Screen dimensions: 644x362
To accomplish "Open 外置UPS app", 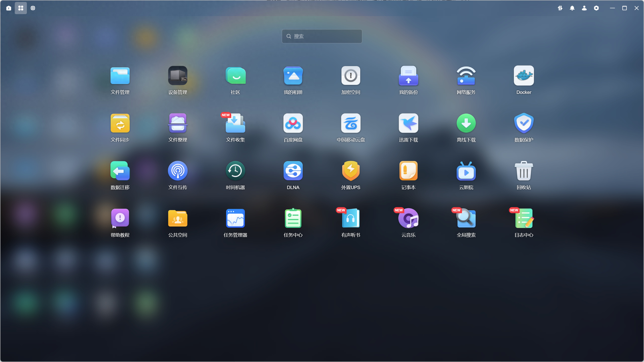I will (351, 171).
